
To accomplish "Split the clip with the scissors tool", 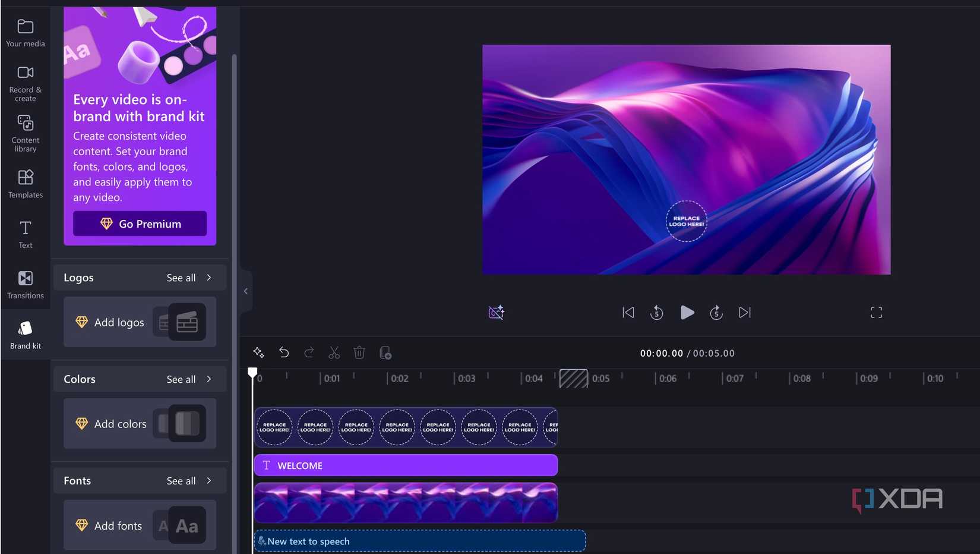I will click(334, 352).
